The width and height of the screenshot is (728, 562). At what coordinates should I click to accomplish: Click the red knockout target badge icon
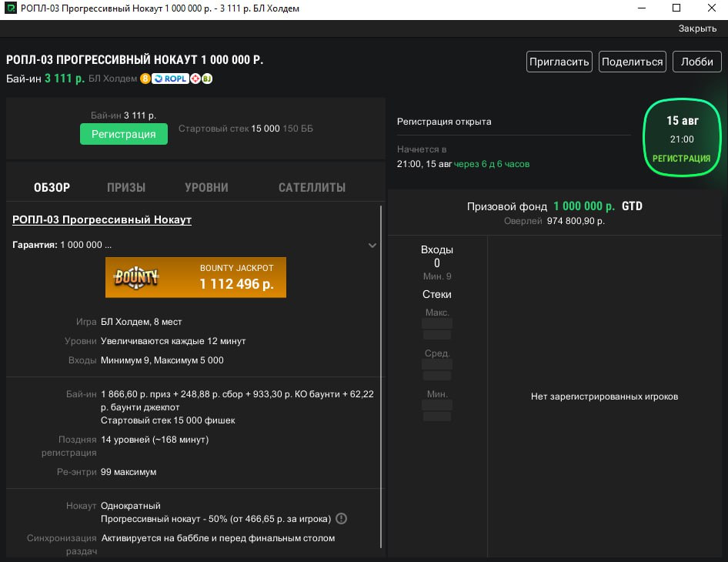(x=195, y=79)
